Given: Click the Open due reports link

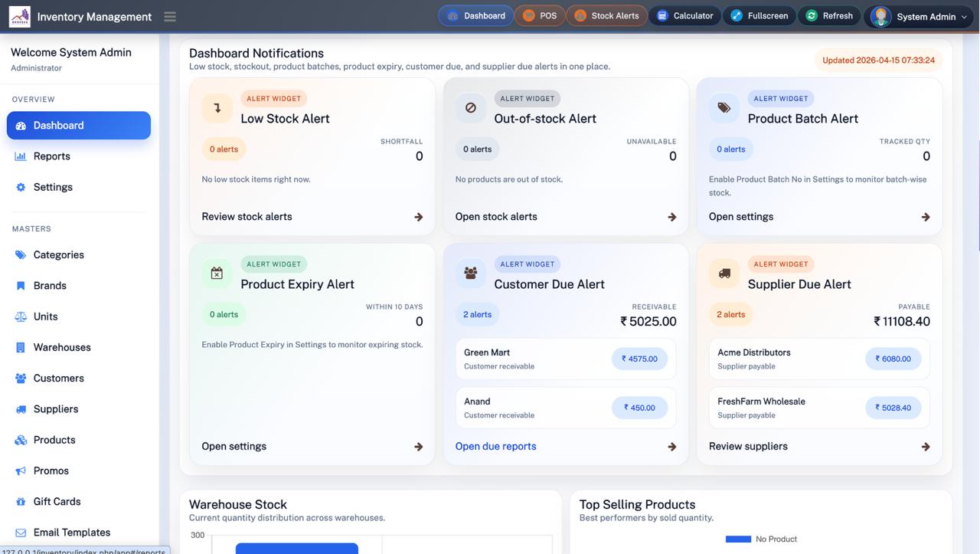Looking at the screenshot, I should coord(495,445).
